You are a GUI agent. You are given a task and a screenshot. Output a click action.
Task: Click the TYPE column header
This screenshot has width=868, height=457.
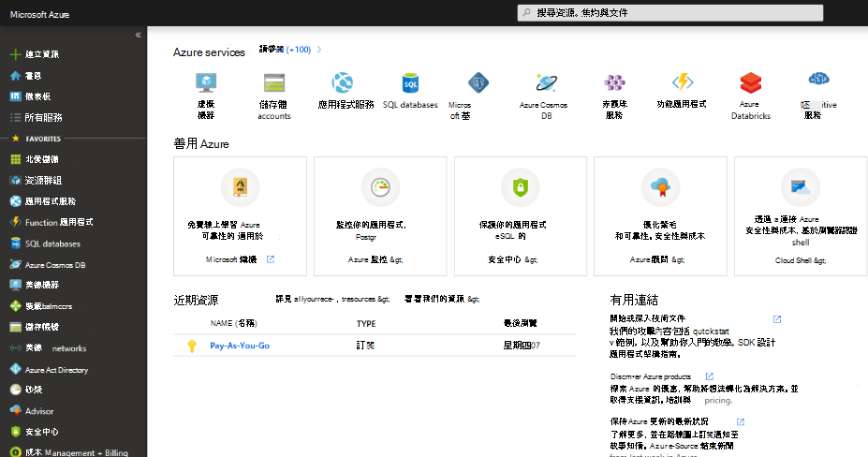(366, 323)
